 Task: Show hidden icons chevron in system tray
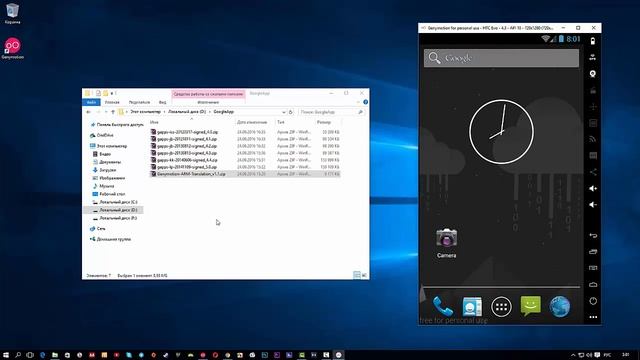point(573,355)
